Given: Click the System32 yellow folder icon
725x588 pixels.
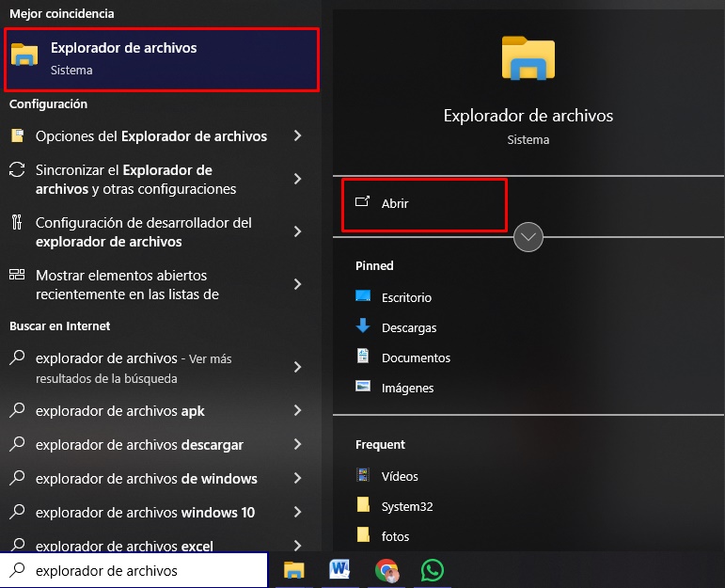Looking at the screenshot, I should point(363,504).
